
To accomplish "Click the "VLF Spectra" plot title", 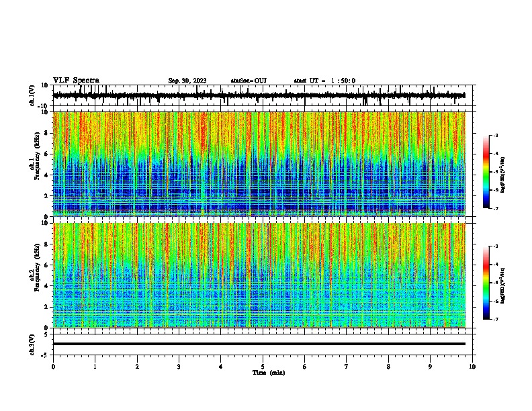I will pyautogui.click(x=76, y=81).
